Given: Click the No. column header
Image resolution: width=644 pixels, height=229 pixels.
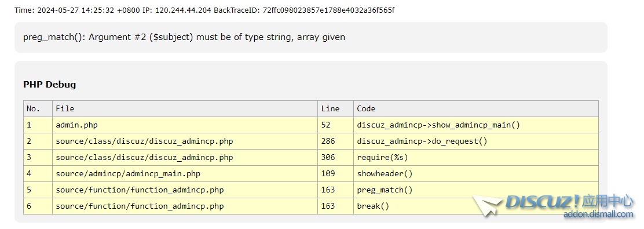Looking at the screenshot, I should click(38, 108).
